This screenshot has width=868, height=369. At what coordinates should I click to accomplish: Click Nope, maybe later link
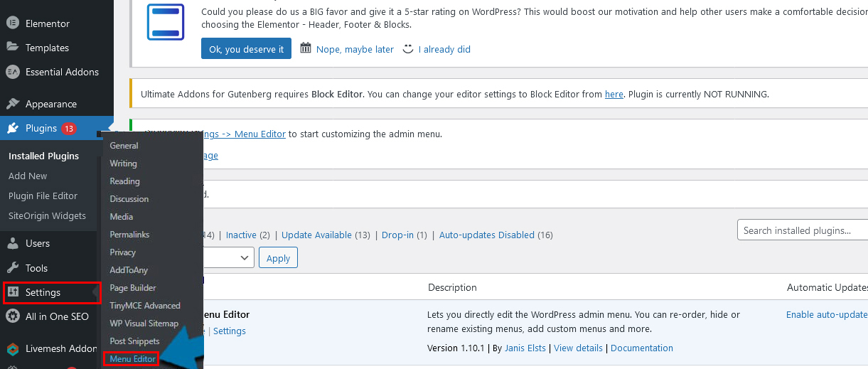[x=355, y=49]
